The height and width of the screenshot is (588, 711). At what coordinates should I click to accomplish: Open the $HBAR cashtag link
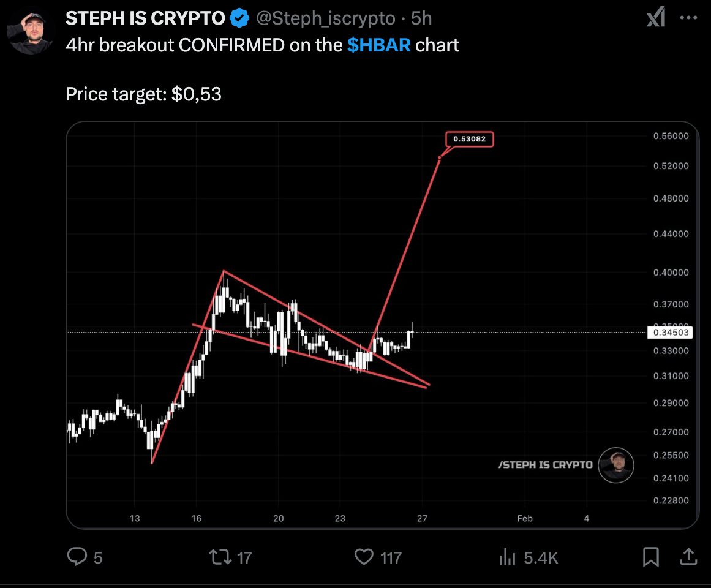(378, 45)
